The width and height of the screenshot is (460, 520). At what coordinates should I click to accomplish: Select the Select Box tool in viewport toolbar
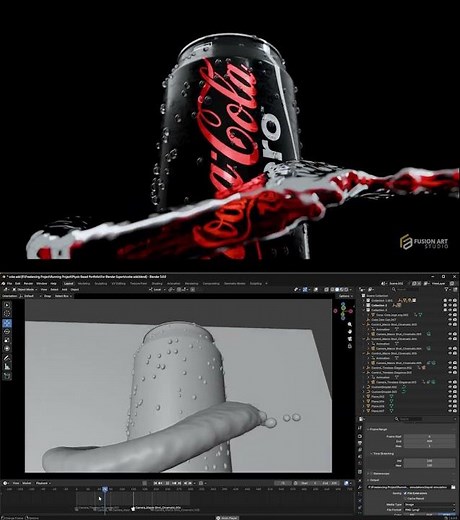(7, 305)
